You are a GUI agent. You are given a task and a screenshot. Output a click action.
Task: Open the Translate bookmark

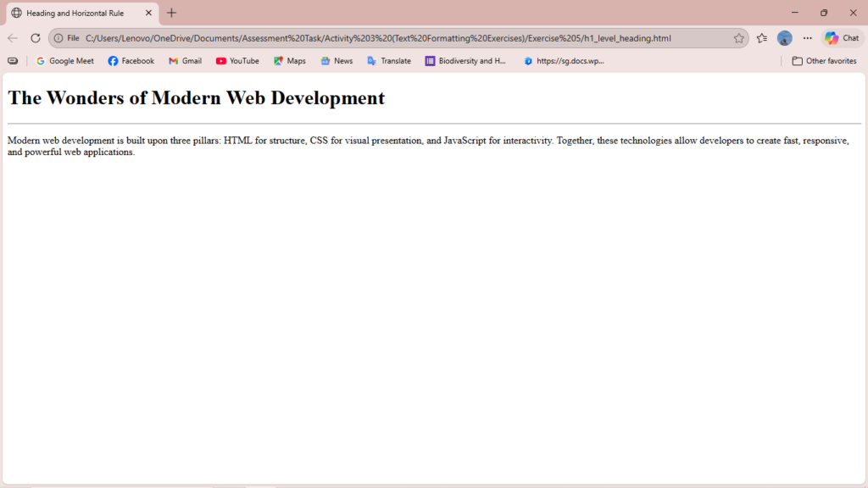[389, 61]
